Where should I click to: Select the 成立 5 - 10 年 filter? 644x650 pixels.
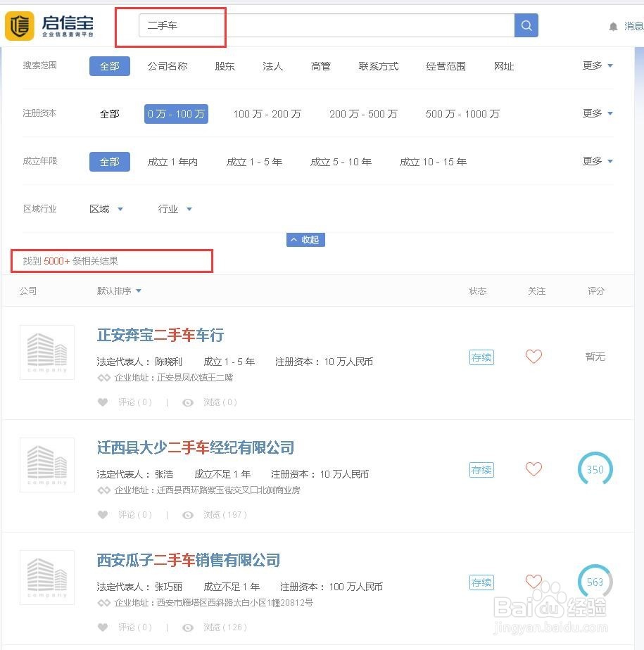point(341,161)
